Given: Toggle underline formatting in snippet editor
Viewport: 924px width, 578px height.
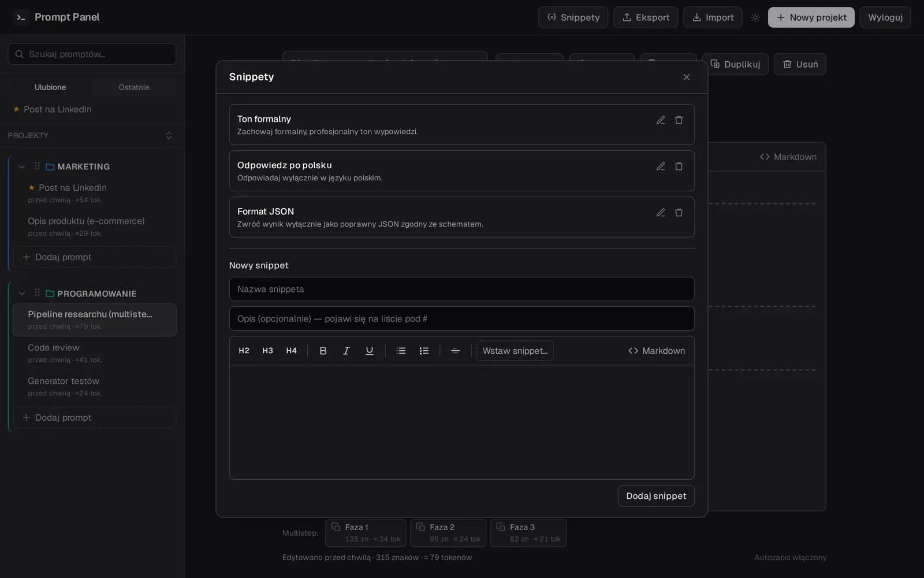Looking at the screenshot, I should [370, 351].
